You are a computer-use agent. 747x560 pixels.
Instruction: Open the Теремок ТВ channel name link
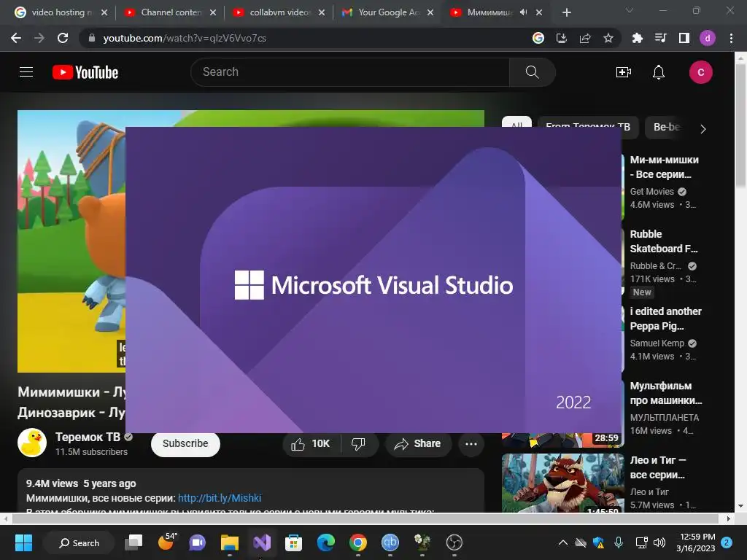tap(88, 437)
